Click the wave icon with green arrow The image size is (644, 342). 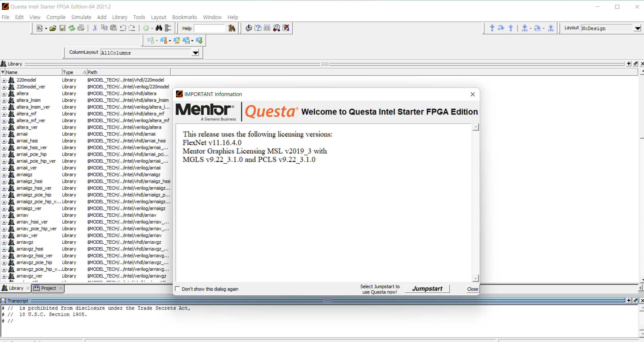199,41
